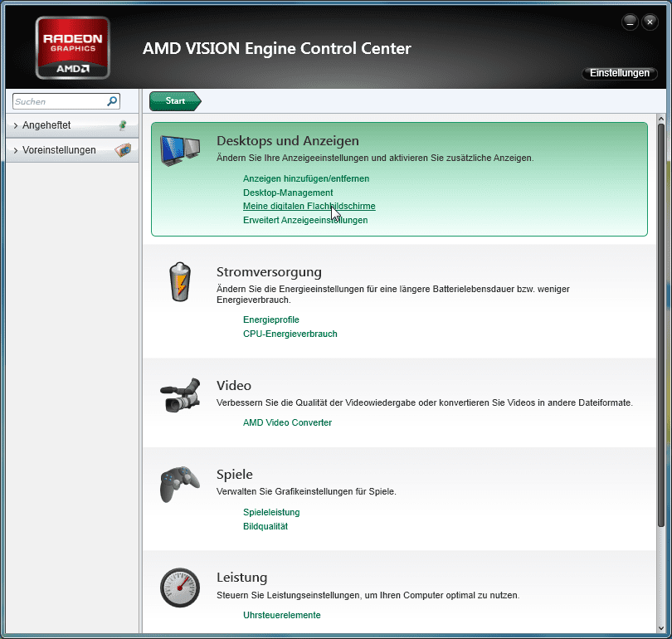Viewport: 672px width, 639px height.
Task: Click the camcorder Video icon
Action: (x=180, y=395)
